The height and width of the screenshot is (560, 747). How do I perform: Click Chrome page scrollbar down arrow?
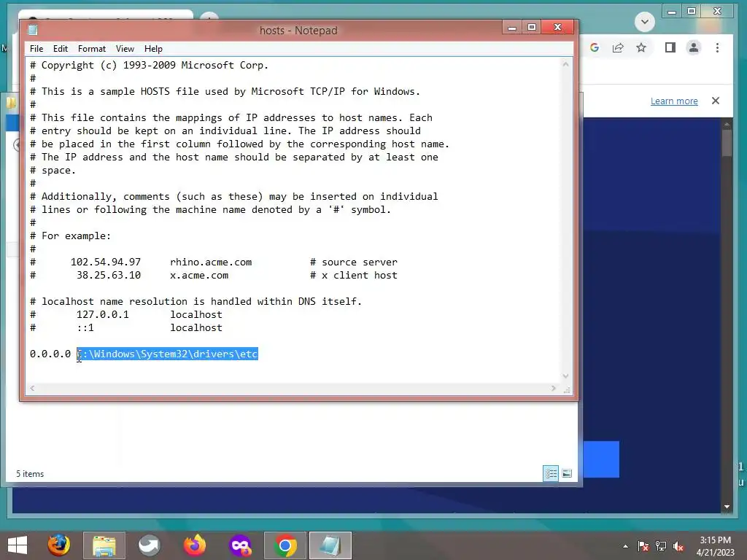727,507
